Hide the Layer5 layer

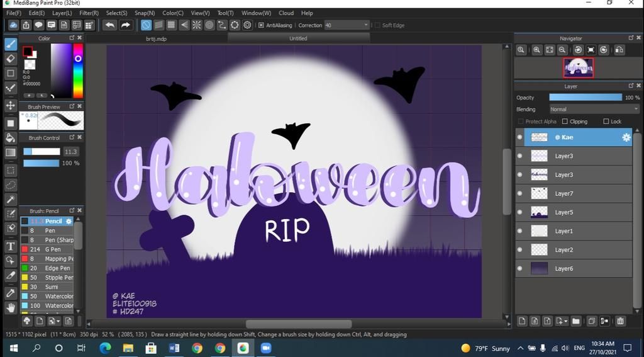pos(520,212)
